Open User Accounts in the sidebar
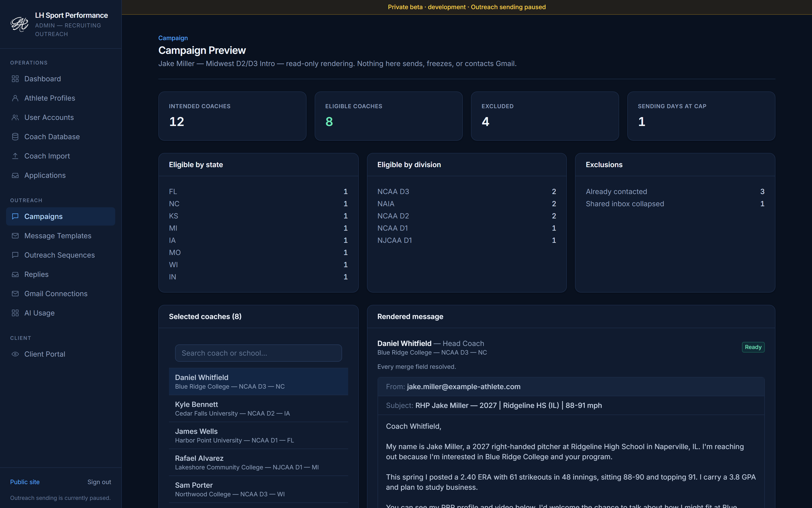This screenshot has height=508, width=812. tap(61, 117)
